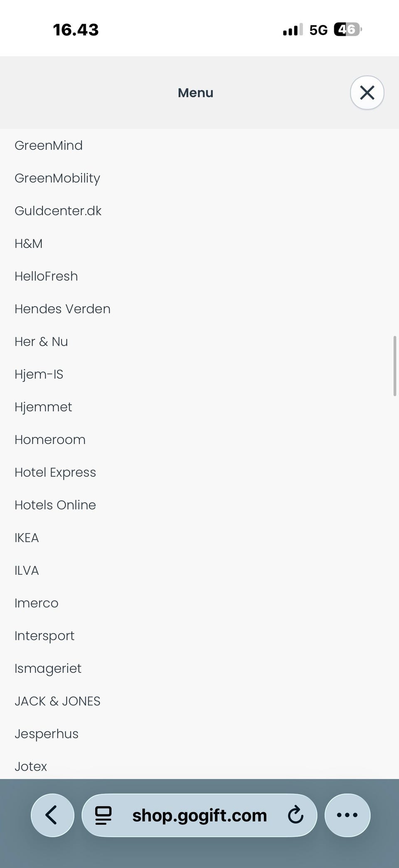Open the Imerco brand link
The width and height of the screenshot is (399, 868).
click(37, 603)
